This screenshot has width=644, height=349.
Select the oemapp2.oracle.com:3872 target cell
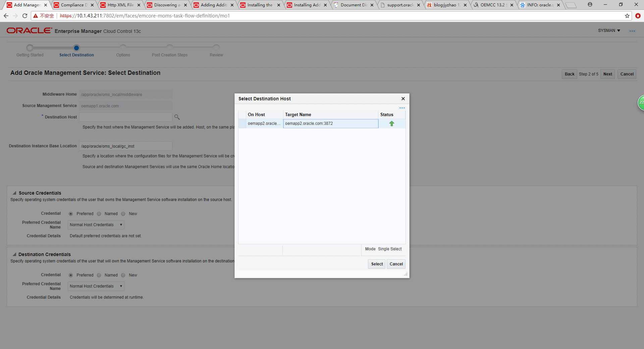click(x=331, y=123)
